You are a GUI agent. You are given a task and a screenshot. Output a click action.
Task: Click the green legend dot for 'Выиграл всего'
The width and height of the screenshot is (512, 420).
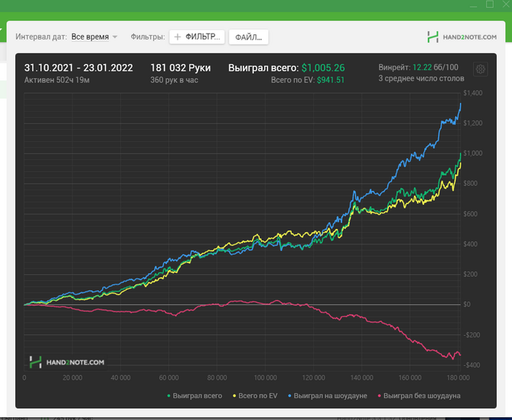pyautogui.click(x=169, y=396)
